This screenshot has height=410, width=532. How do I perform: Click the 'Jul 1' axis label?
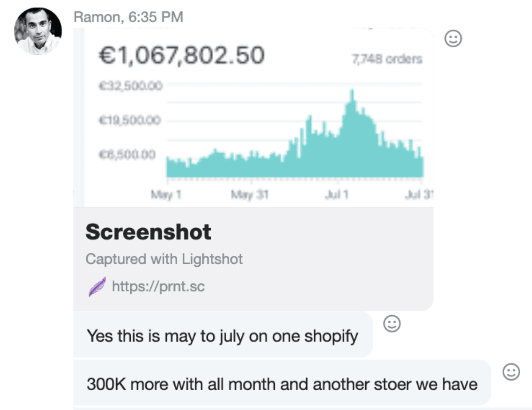pyautogui.click(x=336, y=195)
